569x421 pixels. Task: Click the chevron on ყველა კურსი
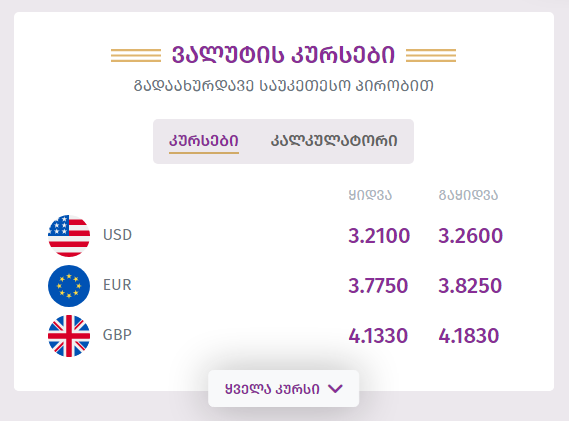pos(335,389)
